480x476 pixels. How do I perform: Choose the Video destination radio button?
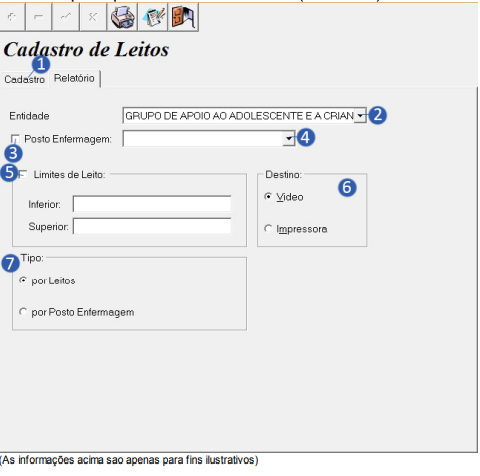pyautogui.click(x=268, y=196)
